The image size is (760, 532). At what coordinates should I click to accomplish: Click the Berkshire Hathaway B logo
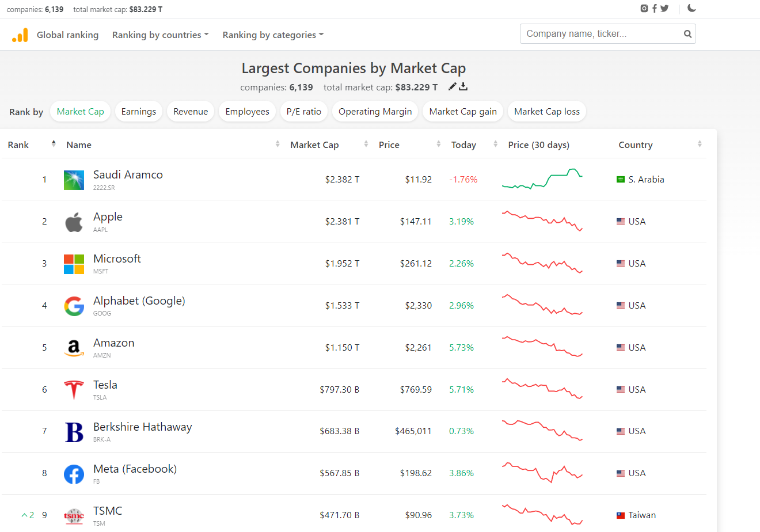pyautogui.click(x=74, y=431)
